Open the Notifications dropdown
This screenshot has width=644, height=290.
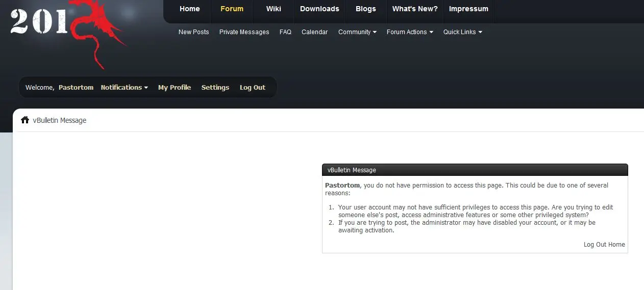(x=124, y=87)
